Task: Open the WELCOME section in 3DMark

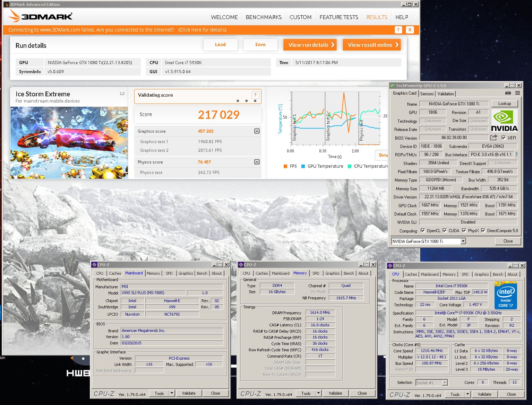Action: point(224,17)
